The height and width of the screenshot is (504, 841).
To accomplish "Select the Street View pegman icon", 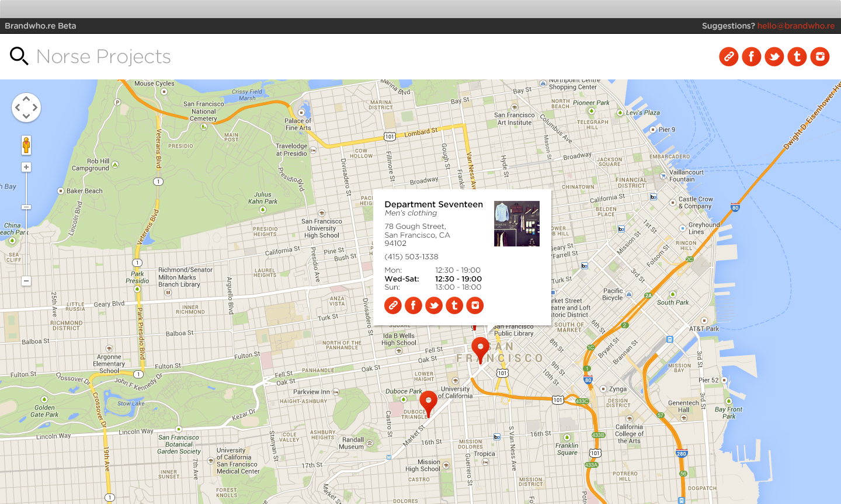I will point(26,145).
